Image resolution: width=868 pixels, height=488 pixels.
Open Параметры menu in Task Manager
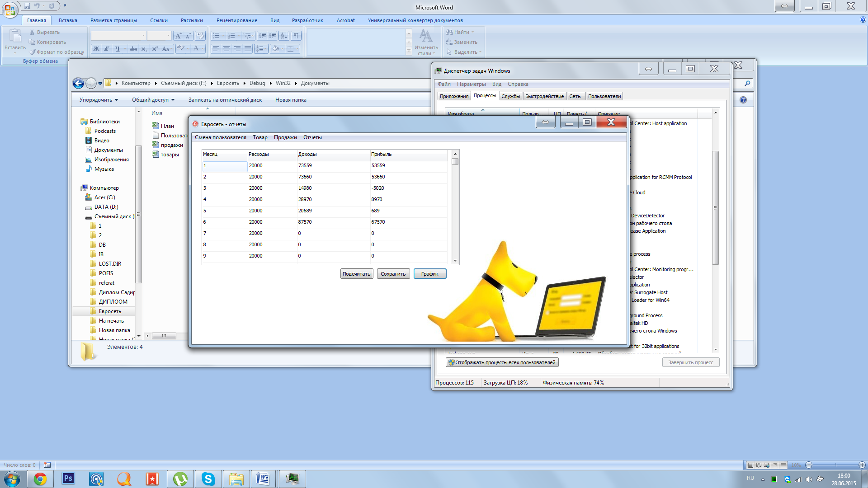pos(471,84)
